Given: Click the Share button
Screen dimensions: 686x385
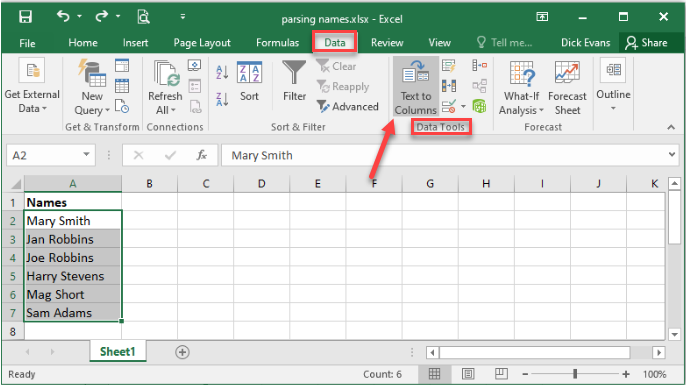Looking at the screenshot, I should point(646,43).
